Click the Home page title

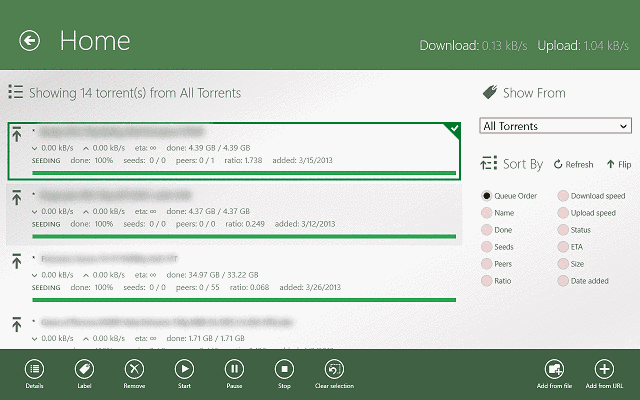[95, 41]
